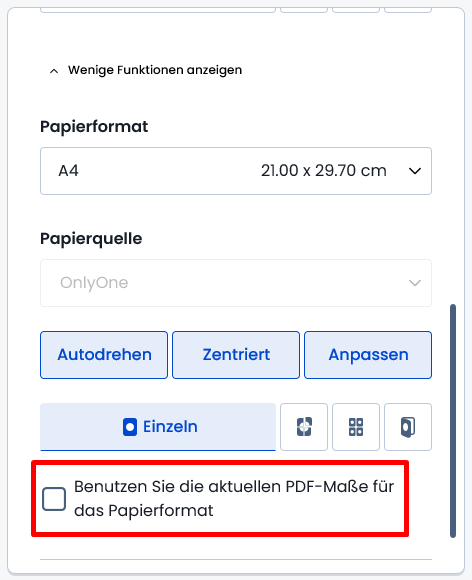Select the booklet print mode icon
This screenshot has height=580, width=472.
coord(408,427)
